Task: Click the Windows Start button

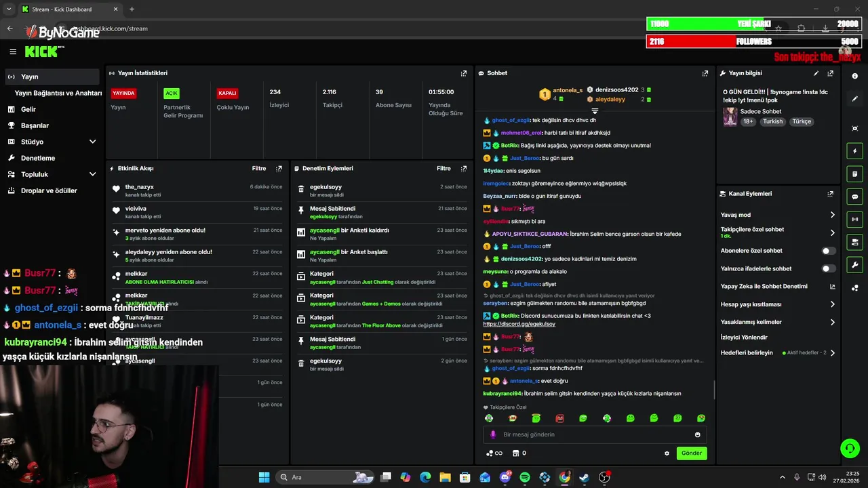Action: point(264,477)
